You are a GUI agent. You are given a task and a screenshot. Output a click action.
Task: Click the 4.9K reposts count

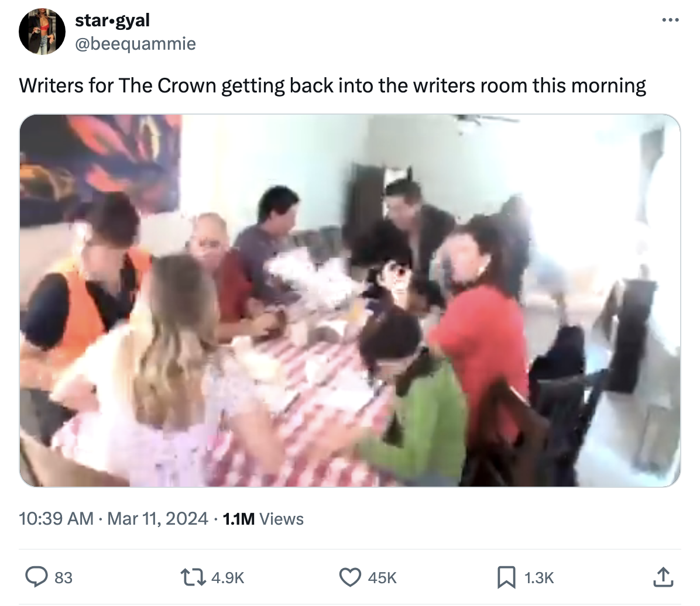[x=227, y=578]
